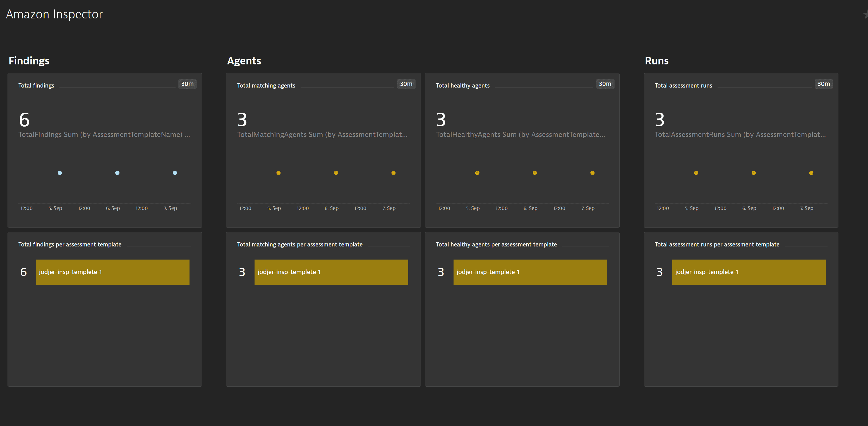Select last yellow data point in Total matching agents

click(393, 173)
